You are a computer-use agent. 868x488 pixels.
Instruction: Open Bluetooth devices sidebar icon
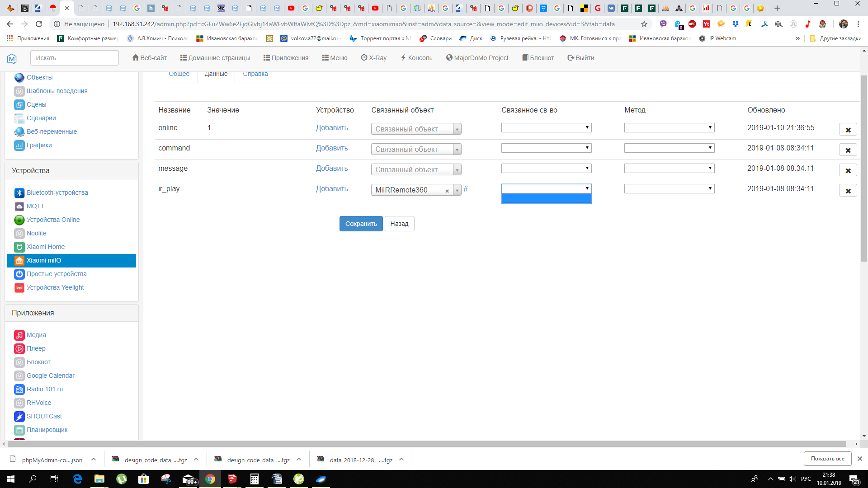point(19,193)
